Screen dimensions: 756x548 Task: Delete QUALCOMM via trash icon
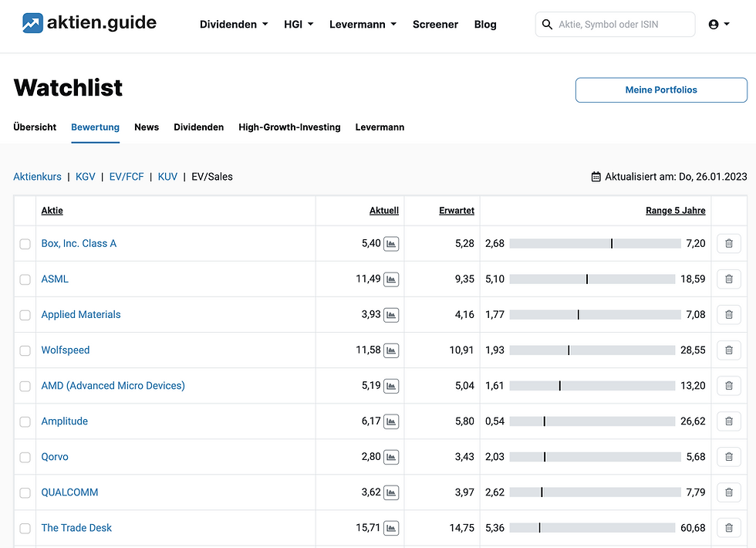click(x=729, y=492)
